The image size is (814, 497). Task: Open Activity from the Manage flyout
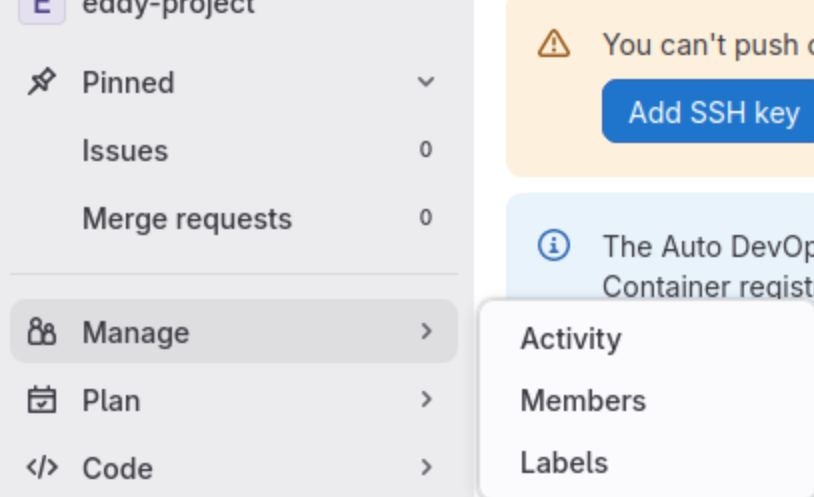[x=570, y=339]
